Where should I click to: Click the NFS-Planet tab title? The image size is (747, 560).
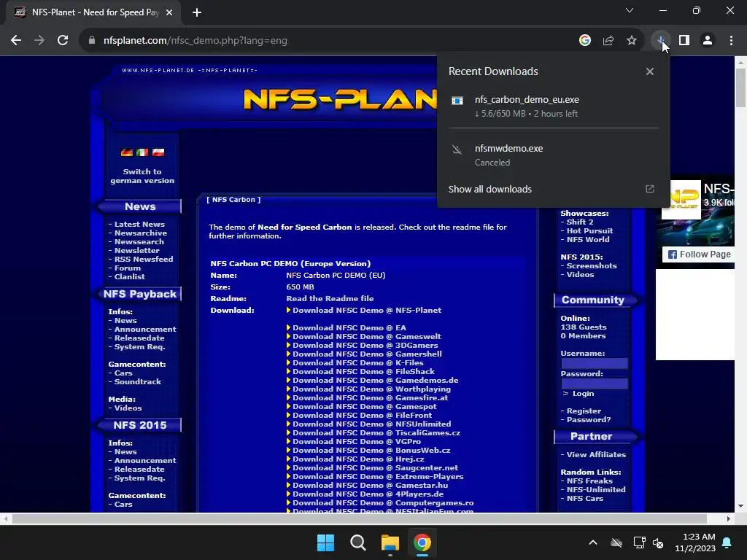(x=96, y=12)
